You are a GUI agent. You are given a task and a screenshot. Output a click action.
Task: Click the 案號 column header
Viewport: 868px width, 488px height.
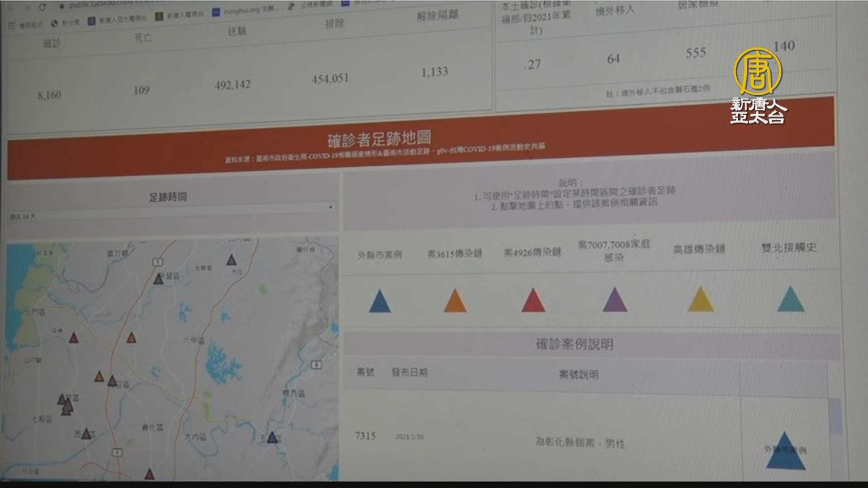[x=365, y=372]
